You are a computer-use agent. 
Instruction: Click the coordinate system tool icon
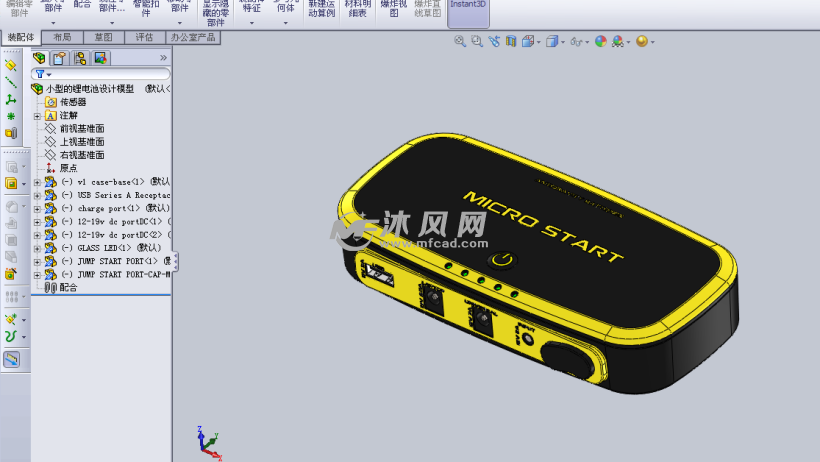(x=10, y=99)
